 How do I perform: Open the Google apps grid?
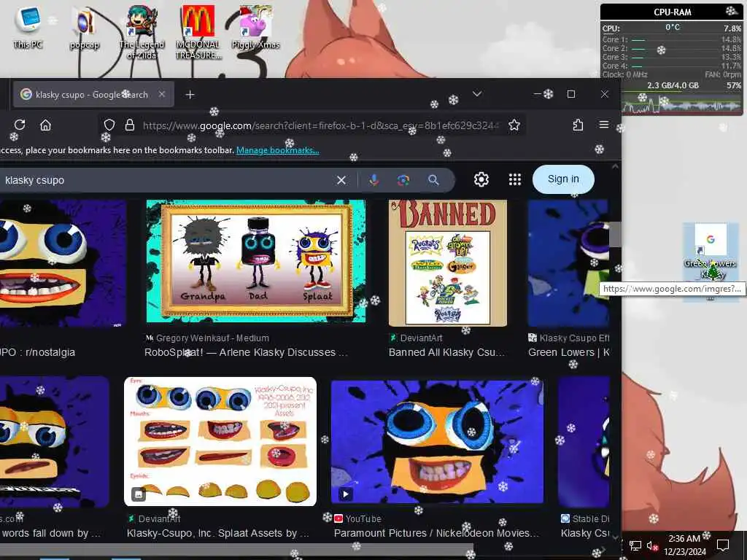[x=514, y=179]
